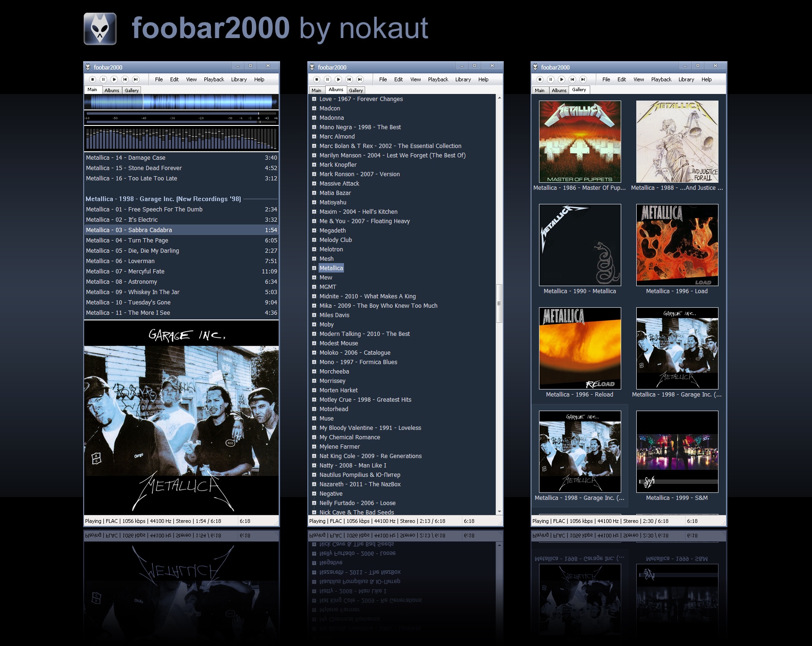The image size is (812, 646).
Task: Click Next track icon in rightmost window
Action: [x=583, y=79]
